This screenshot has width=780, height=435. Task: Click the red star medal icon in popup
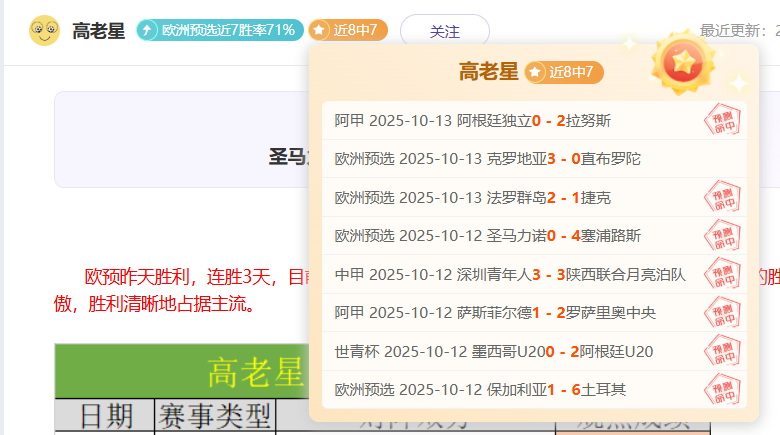coord(683,62)
